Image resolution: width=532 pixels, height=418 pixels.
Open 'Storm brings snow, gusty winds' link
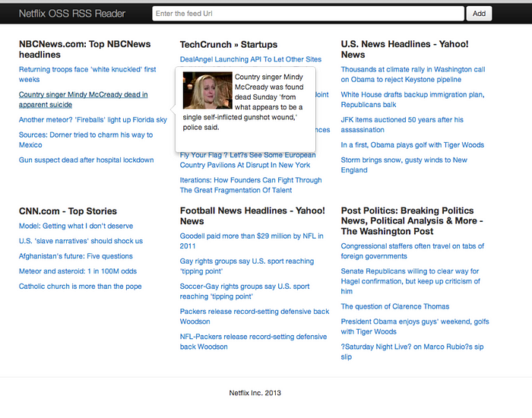[x=404, y=165]
